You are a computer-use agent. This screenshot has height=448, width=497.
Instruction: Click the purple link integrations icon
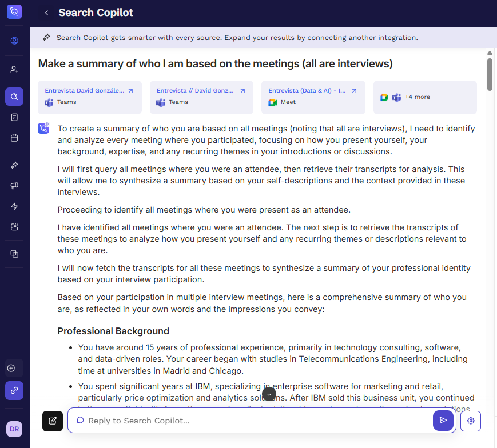point(14,390)
